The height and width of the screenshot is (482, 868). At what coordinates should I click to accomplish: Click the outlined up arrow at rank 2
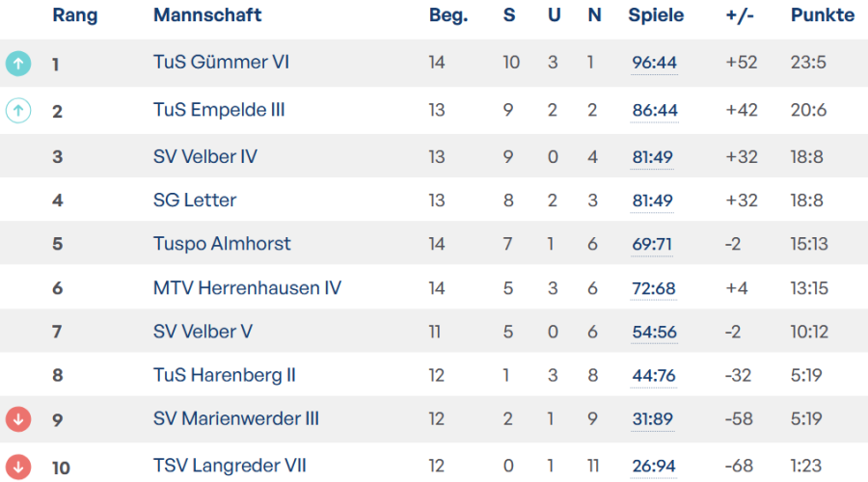[x=18, y=111]
